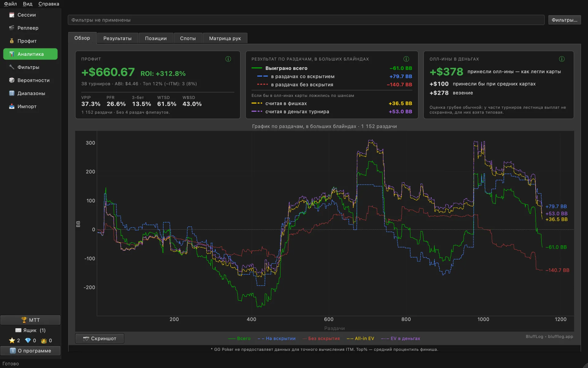Toggle the На вскрытии legend series
The image size is (588, 368).
point(277,339)
